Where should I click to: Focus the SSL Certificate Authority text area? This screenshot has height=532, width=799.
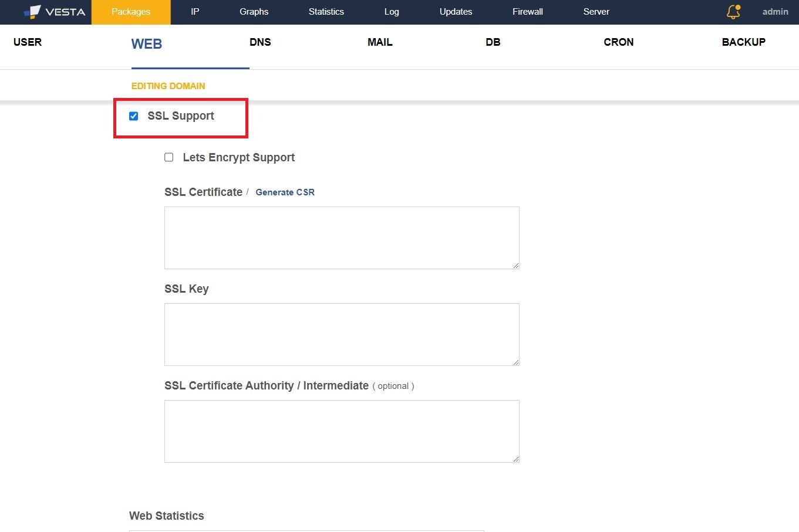[342, 431]
